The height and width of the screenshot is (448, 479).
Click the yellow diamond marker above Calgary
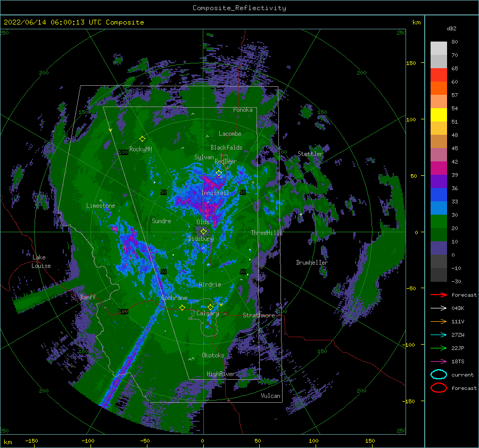click(x=210, y=307)
